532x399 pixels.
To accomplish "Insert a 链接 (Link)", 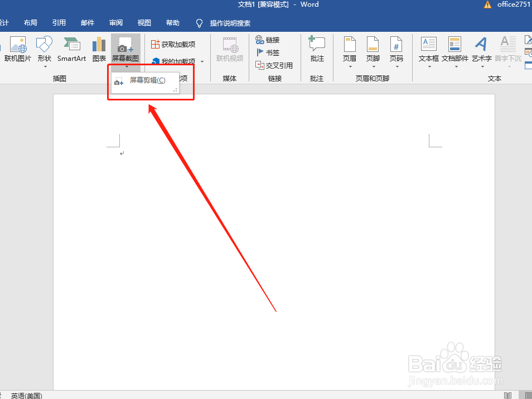I will [268, 40].
